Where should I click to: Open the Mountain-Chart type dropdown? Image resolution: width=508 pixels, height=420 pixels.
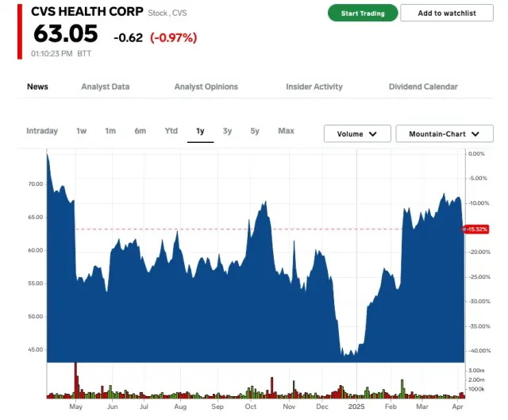[x=444, y=133]
